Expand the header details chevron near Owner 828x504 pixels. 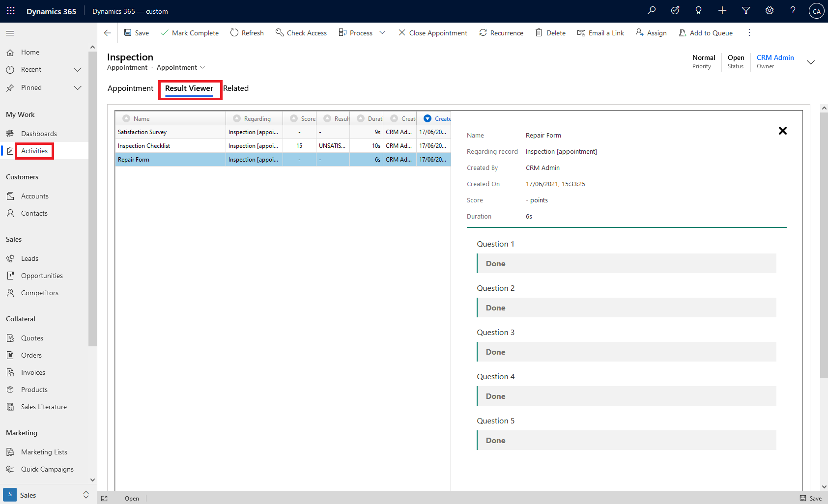(811, 62)
